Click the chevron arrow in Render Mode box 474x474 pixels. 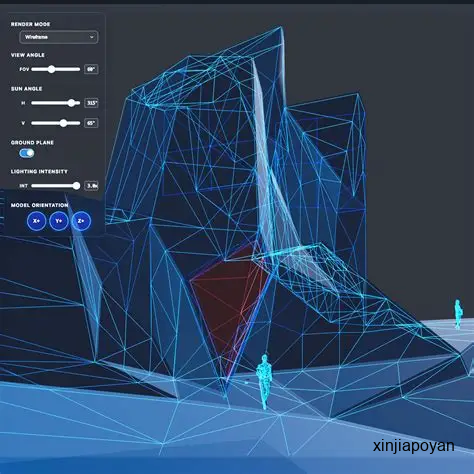click(92, 37)
